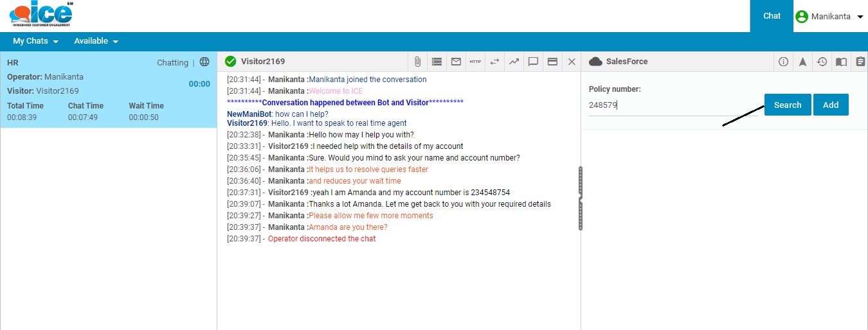Close the Visitor2169 chat with X icon
The width and height of the screenshot is (868, 330).
pos(572,62)
